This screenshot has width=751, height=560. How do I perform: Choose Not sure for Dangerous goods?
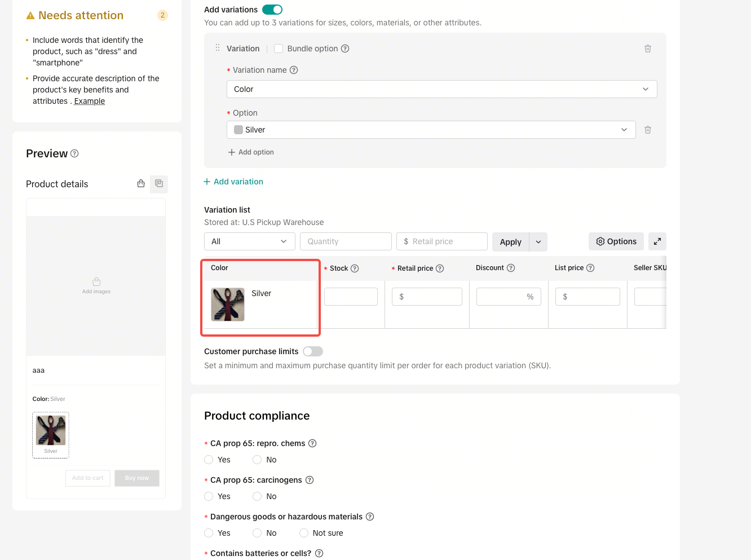click(304, 533)
